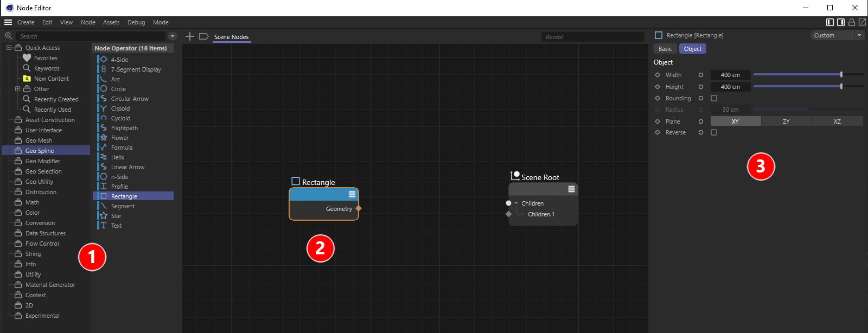Viewport: 868px width, 333px height.
Task: Toggle the Reverse checkbox
Action: coord(714,132)
